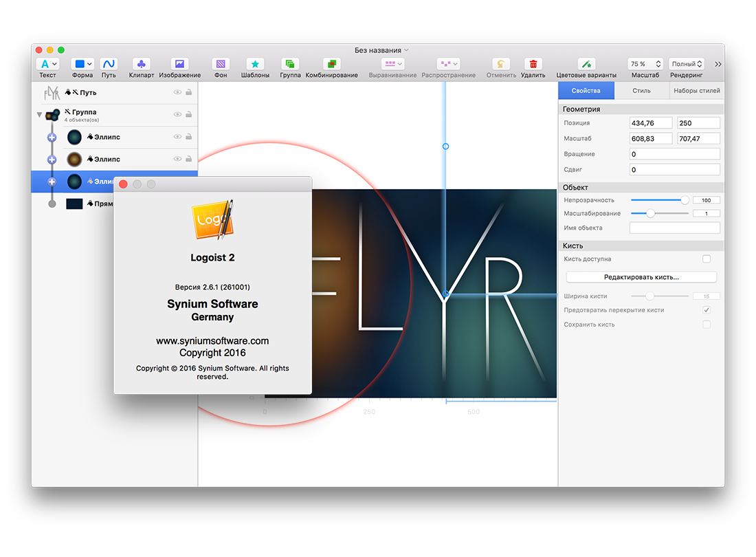Switch to the Свойства tab
This screenshot has width=756, height=557.
[586, 91]
